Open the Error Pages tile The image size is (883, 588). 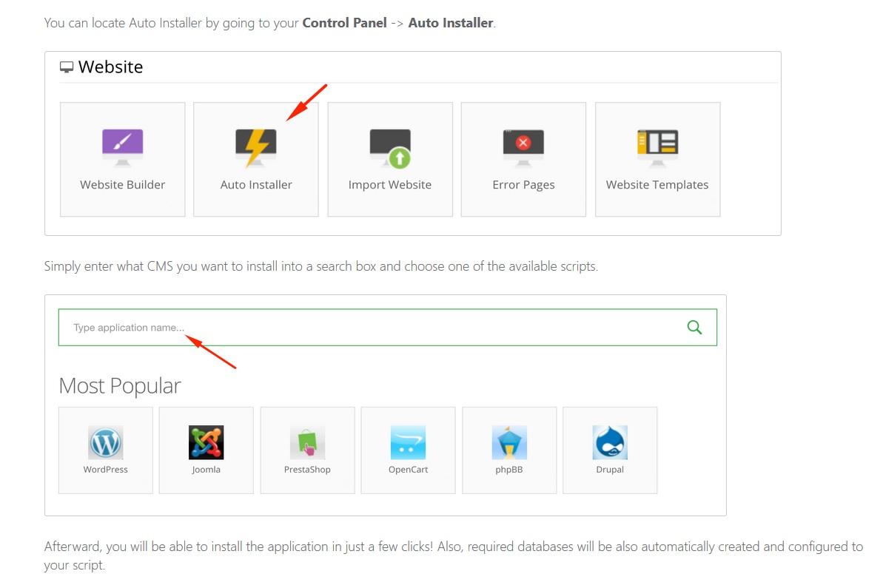click(x=523, y=159)
